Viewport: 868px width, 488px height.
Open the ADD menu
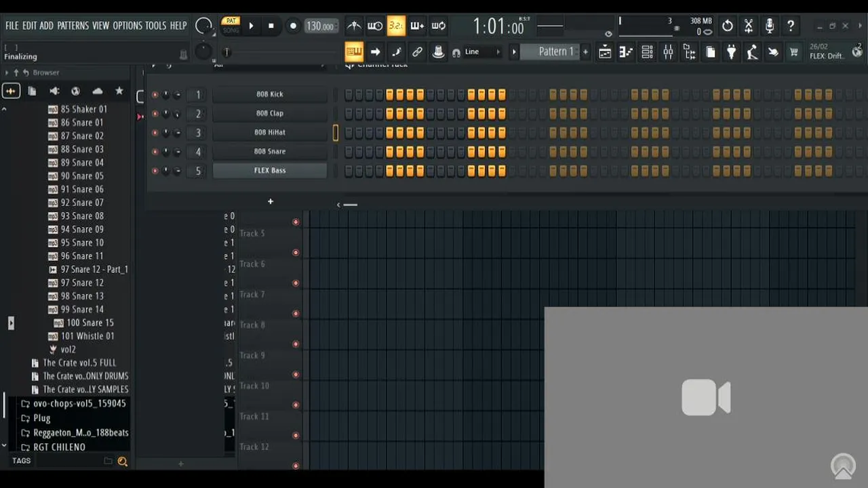coord(46,26)
